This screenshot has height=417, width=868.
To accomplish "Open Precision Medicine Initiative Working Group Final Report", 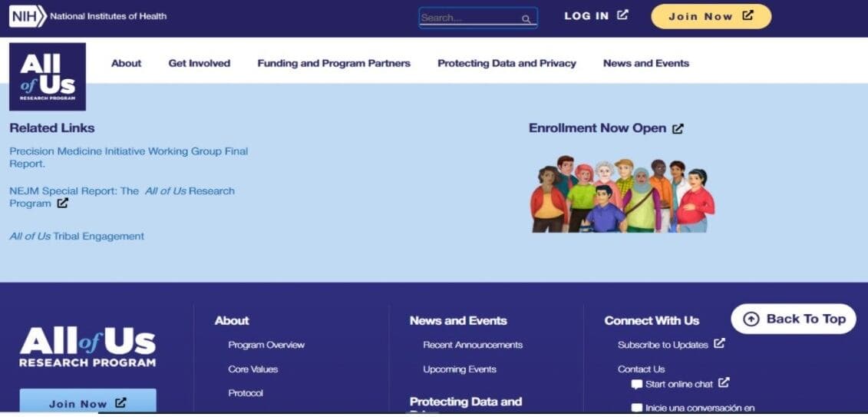I will [x=128, y=157].
